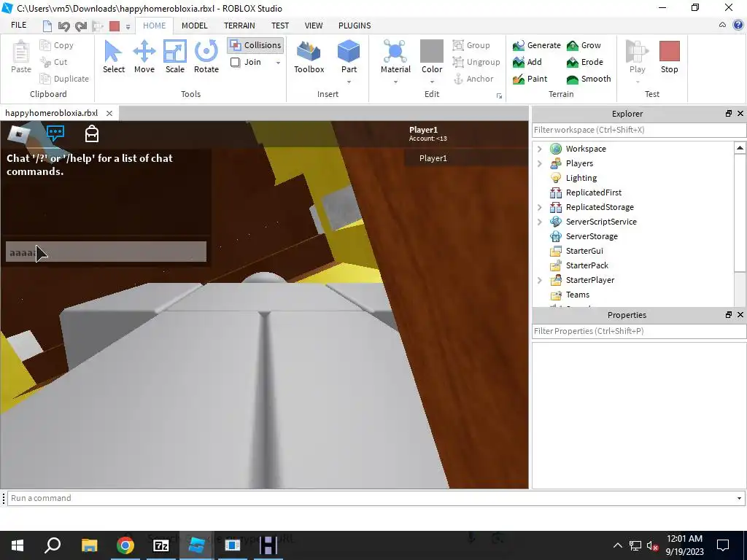This screenshot has width=747, height=560.
Task: Stop the running test session
Action: [x=669, y=57]
